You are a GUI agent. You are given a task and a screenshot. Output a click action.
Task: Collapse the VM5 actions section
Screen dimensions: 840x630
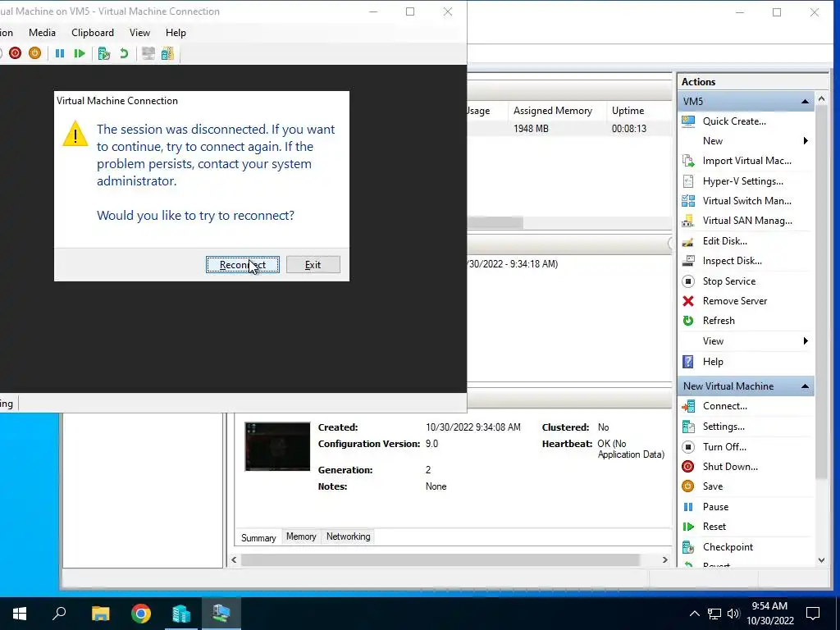[805, 101]
